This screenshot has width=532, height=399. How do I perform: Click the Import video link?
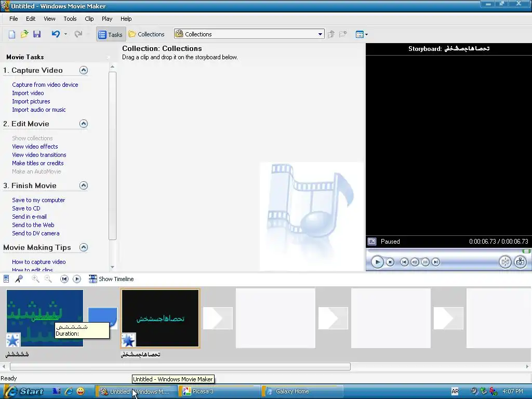[x=28, y=93]
